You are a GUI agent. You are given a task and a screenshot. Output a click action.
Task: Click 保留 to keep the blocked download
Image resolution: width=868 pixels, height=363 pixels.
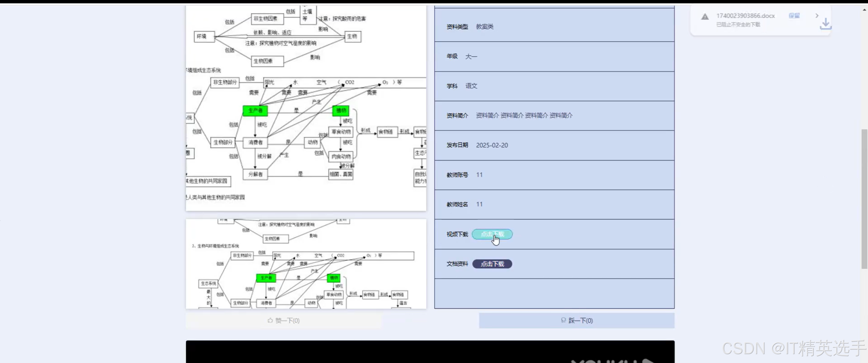click(x=794, y=16)
